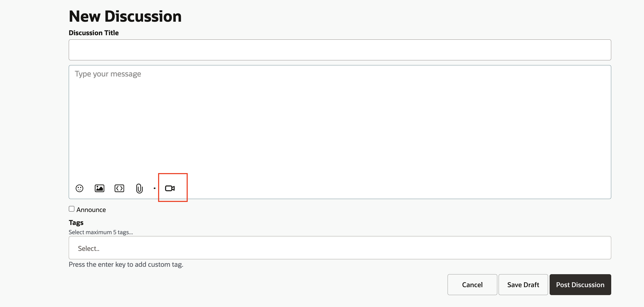Image resolution: width=644 pixels, height=307 pixels.
Task: Enable the Announce checkbox
Action: coord(72,209)
